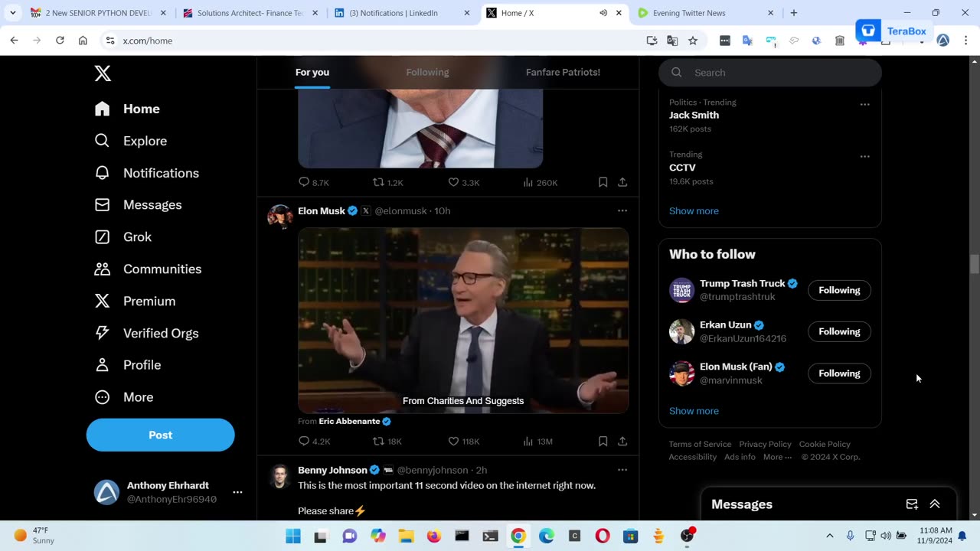Open Jack Smith trending topic

click(x=694, y=115)
